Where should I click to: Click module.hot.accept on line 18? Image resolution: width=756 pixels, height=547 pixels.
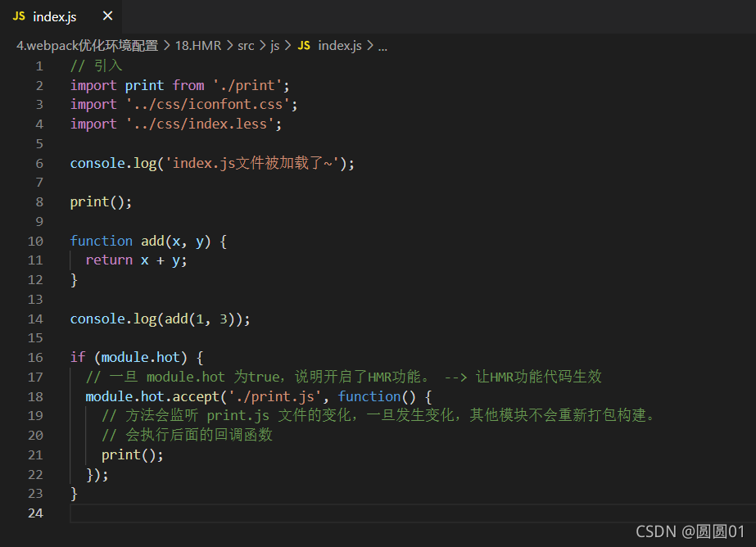point(152,396)
